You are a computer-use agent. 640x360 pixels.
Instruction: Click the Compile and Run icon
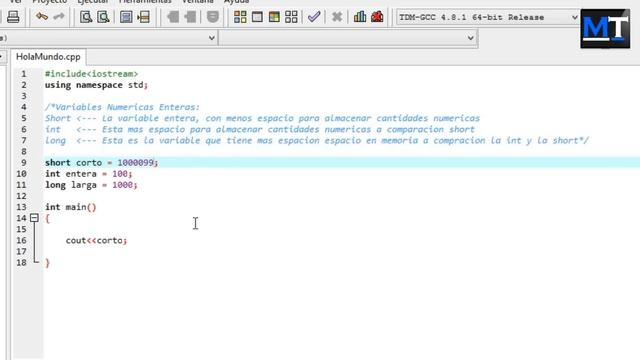(274, 17)
